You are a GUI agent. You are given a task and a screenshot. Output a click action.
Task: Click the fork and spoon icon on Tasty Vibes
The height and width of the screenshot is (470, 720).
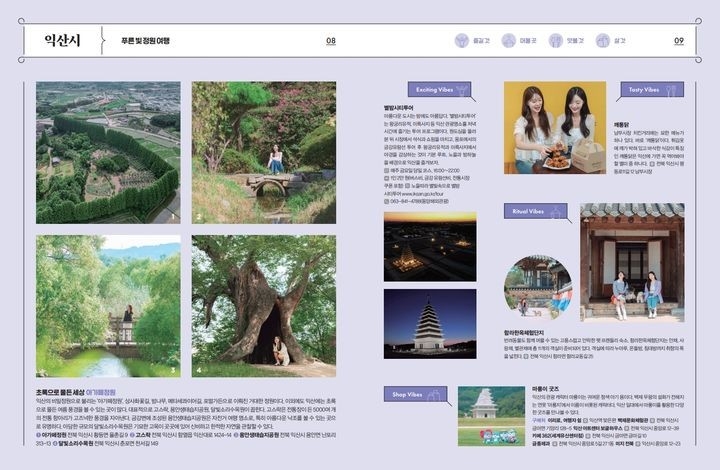(670, 90)
